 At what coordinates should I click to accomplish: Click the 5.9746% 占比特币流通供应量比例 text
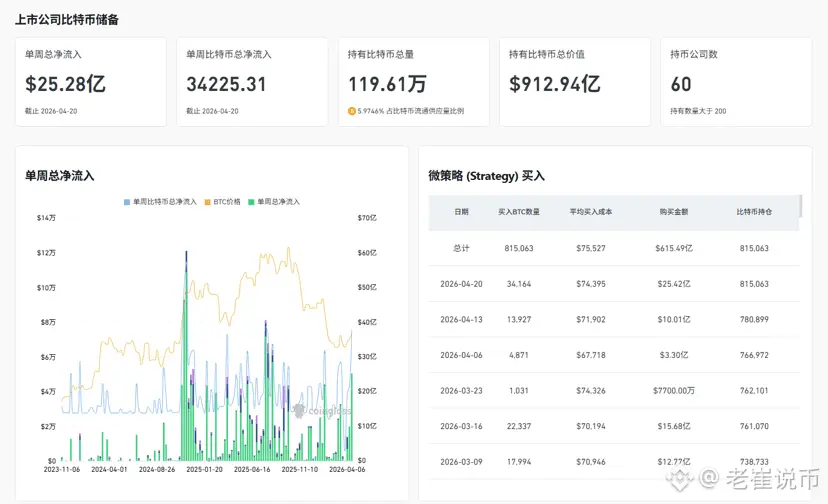(410, 111)
